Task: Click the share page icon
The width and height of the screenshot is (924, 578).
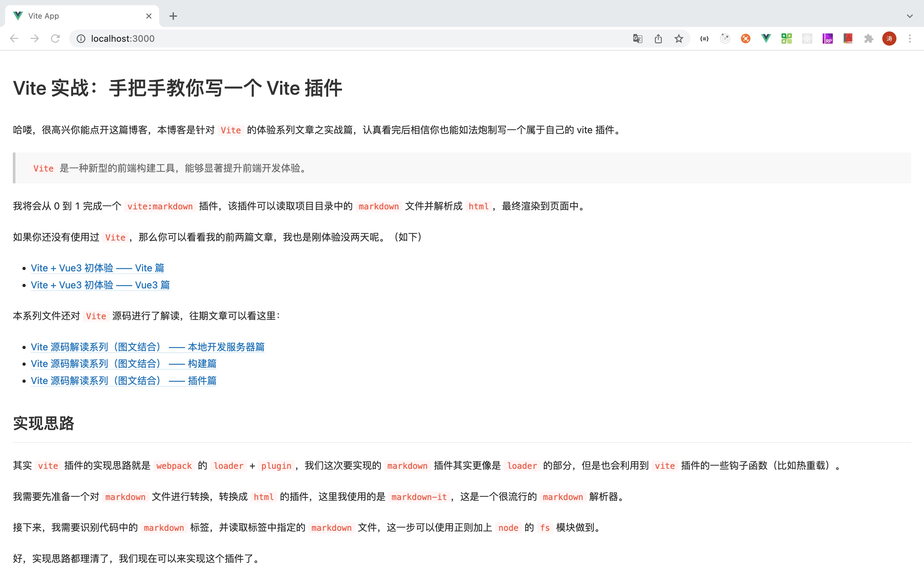Action: click(658, 39)
